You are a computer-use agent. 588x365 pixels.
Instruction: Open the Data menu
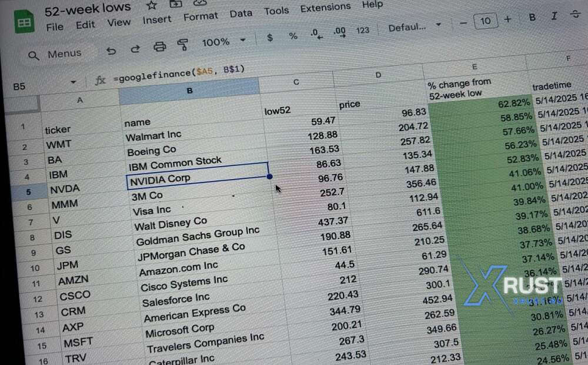(x=240, y=14)
